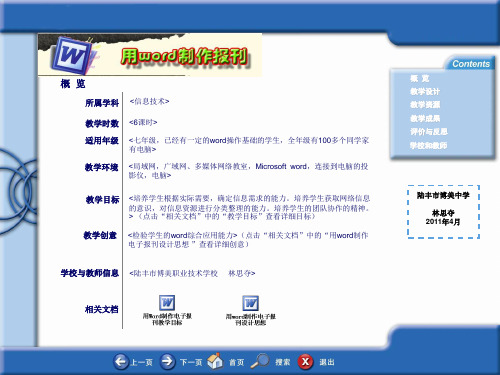Click the next page forward arrow icon
The image size is (500, 375).
167,361
